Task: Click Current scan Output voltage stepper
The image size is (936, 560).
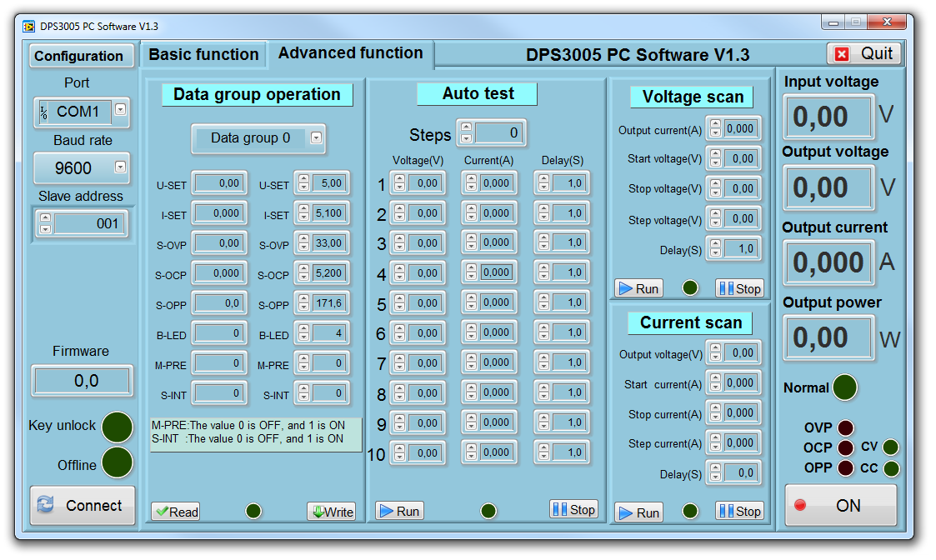Action: click(x=715, y=352)
